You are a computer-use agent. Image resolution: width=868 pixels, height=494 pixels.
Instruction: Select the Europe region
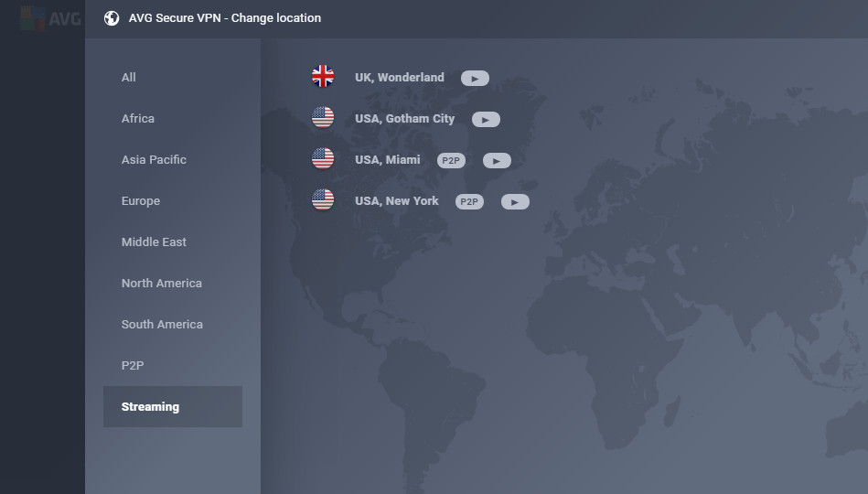point(141,201)
